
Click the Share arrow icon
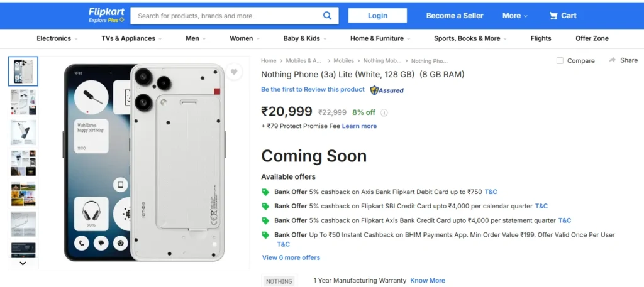click(x=612, y=60)
